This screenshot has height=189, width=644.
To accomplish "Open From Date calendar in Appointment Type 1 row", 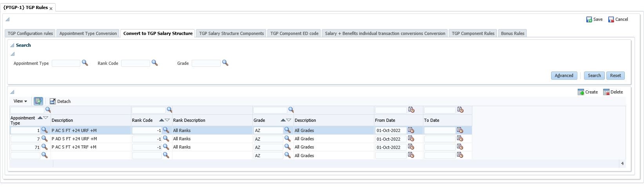I will click(x=411, y=130).
